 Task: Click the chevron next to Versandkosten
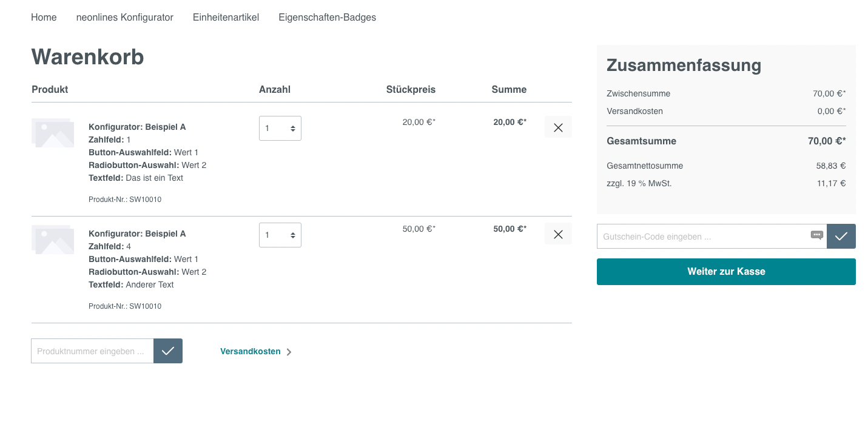click(289, 352)
